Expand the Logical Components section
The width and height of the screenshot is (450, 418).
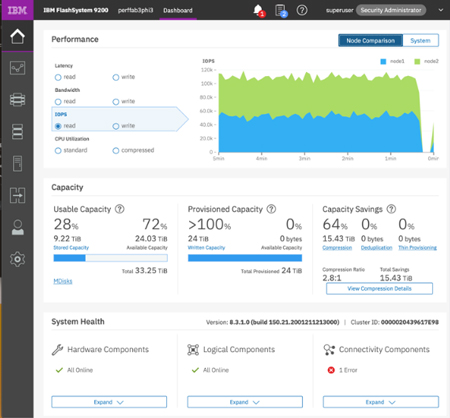(245, 402)
